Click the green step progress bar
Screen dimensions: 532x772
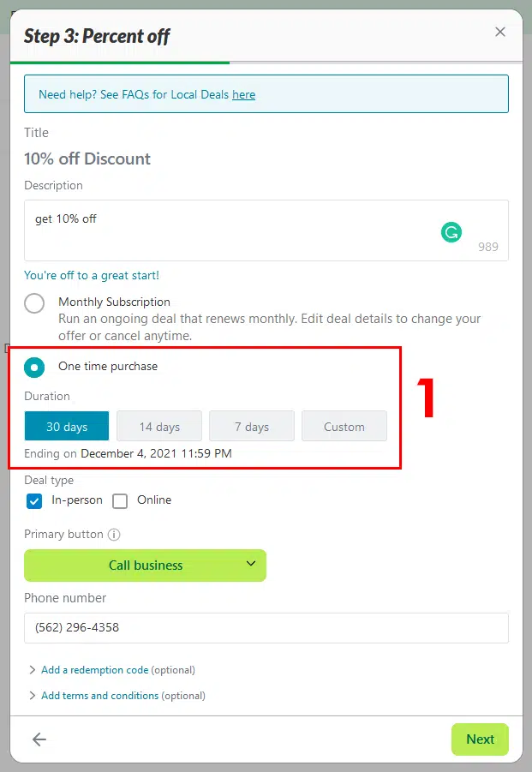[x=120, y=63]
